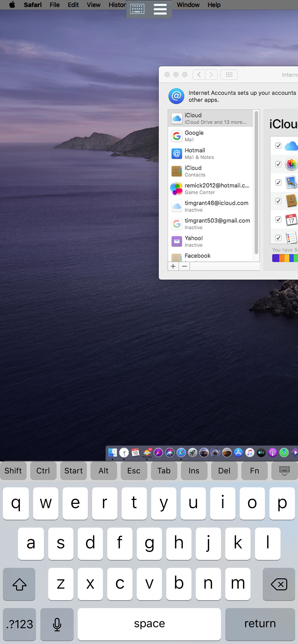The width and height of the screenshot is (298, 644).
Task: Open the App Store from the Dock
Action: [x=238, y=453]
